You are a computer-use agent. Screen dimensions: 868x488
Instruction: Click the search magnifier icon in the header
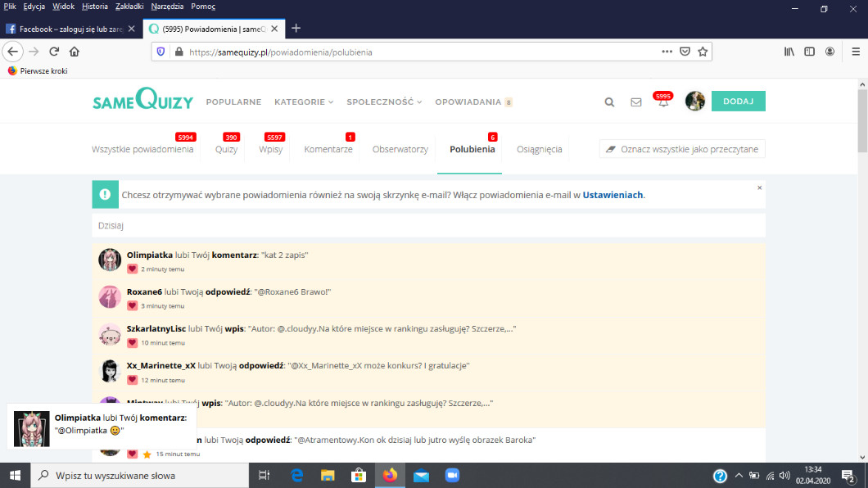click(609, 102)
